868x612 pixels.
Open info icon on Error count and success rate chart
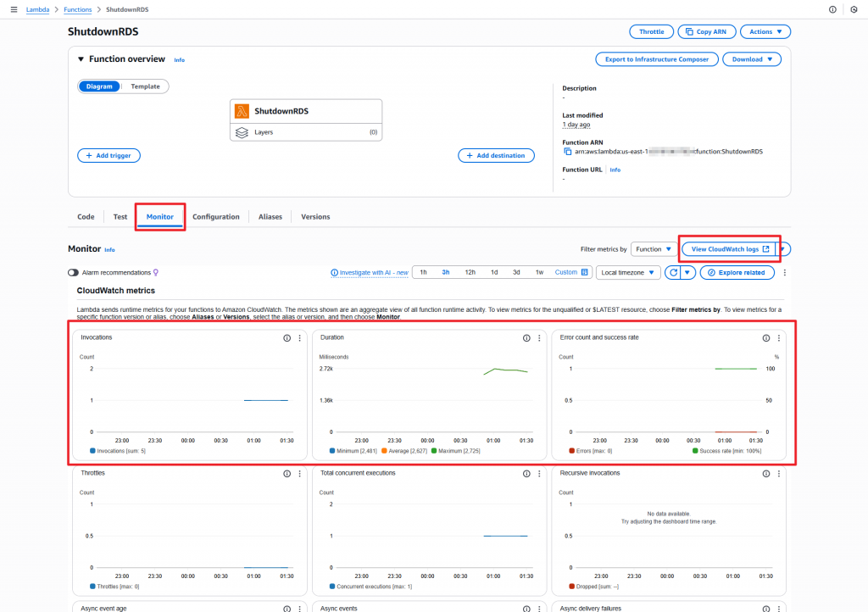(x=766, y=338)
